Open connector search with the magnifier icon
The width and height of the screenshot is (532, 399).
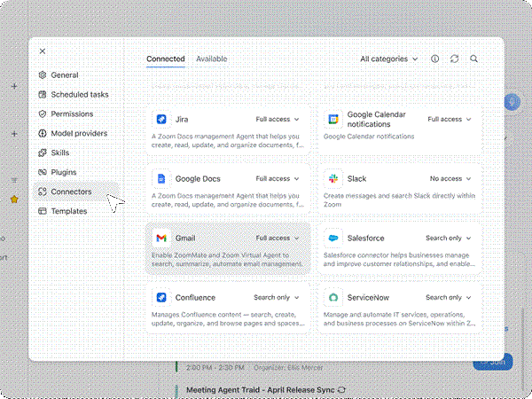pyautogui.click(x=474, y=59)
